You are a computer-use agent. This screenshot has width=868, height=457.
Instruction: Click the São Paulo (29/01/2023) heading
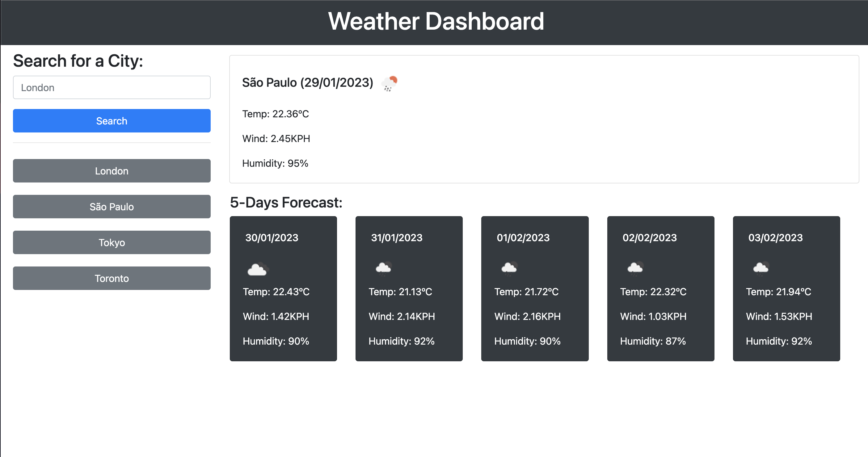click(307, 82)
